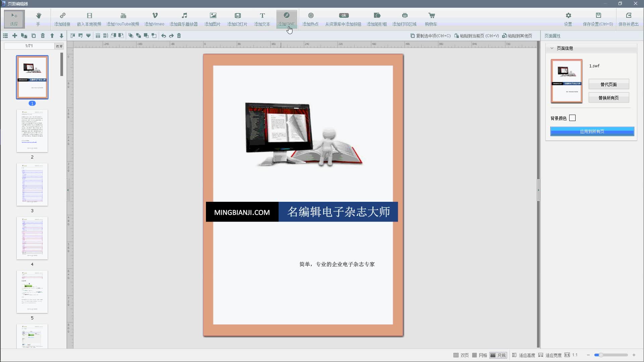Collapse the 页面信息 section

(x=552, y=48)
